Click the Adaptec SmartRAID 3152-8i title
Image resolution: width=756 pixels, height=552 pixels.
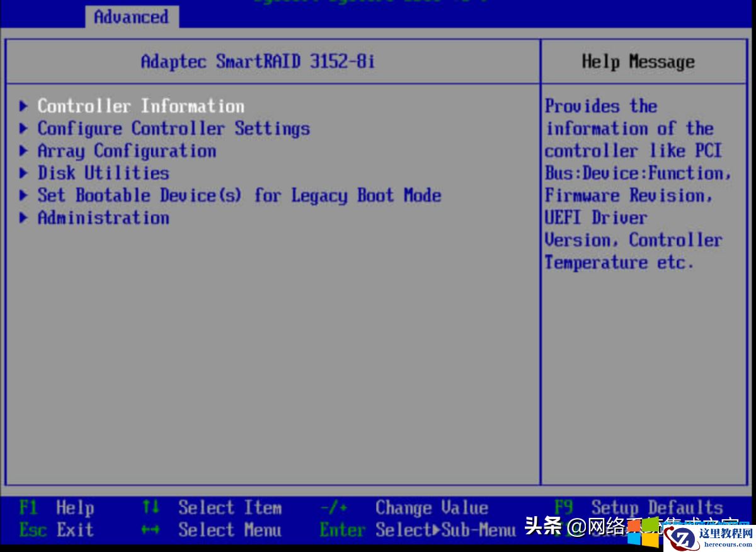pyautogui.click(x=258, y=62)
